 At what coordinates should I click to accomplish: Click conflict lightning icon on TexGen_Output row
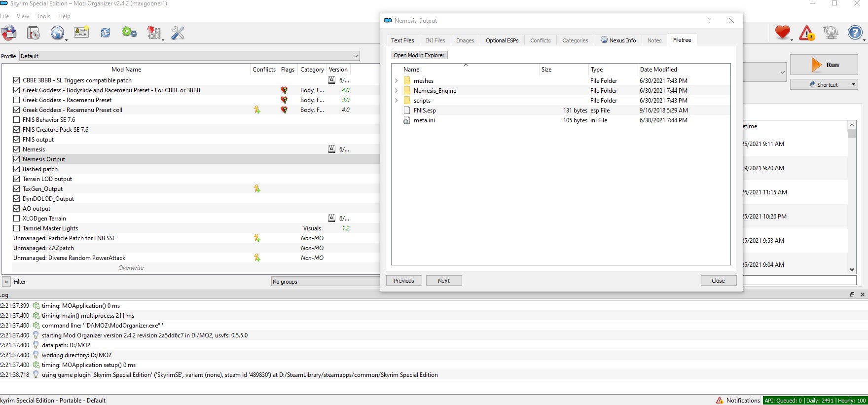257,189
